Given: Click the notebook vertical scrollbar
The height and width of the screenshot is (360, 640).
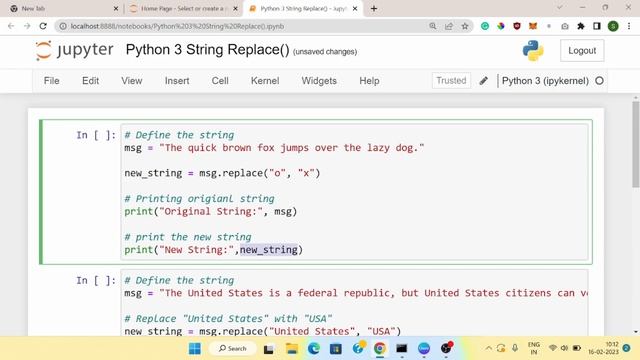Looking at the screenshot, I should [636, 144].
